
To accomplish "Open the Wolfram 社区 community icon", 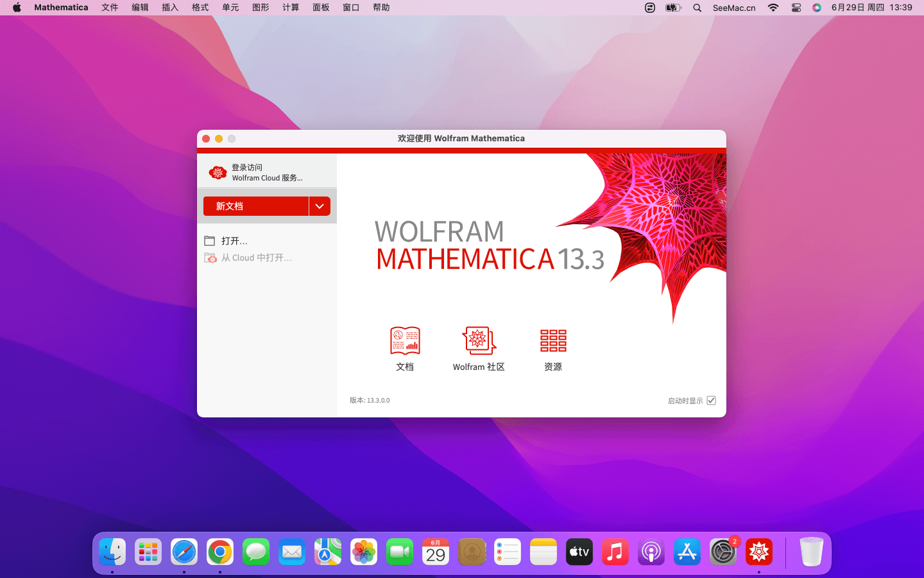I will [x=479, y=340].
